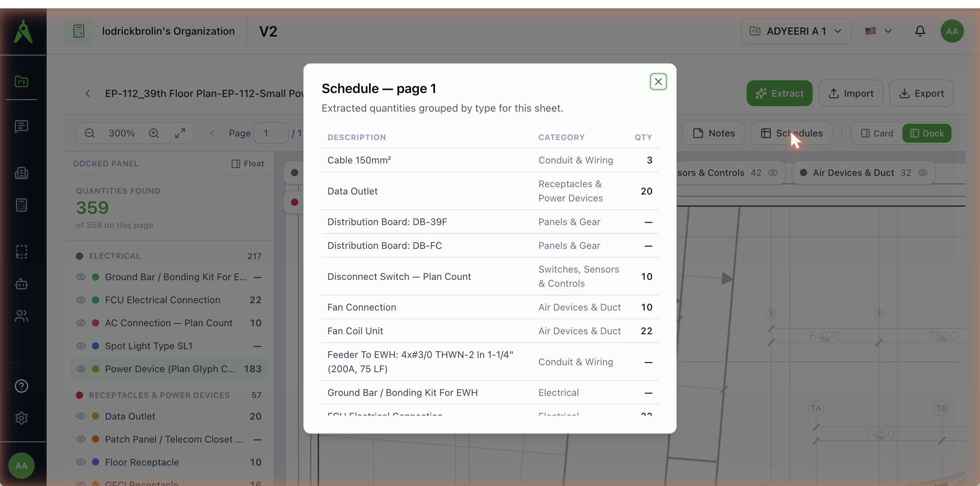Open the chat messages icon in the sidebar

click(21, 126)
